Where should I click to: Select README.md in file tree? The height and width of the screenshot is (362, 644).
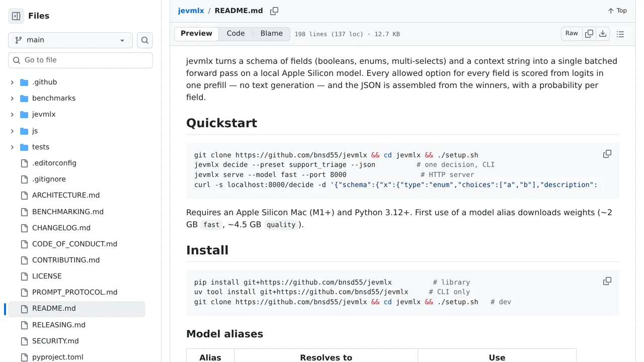tap(76, 309)
